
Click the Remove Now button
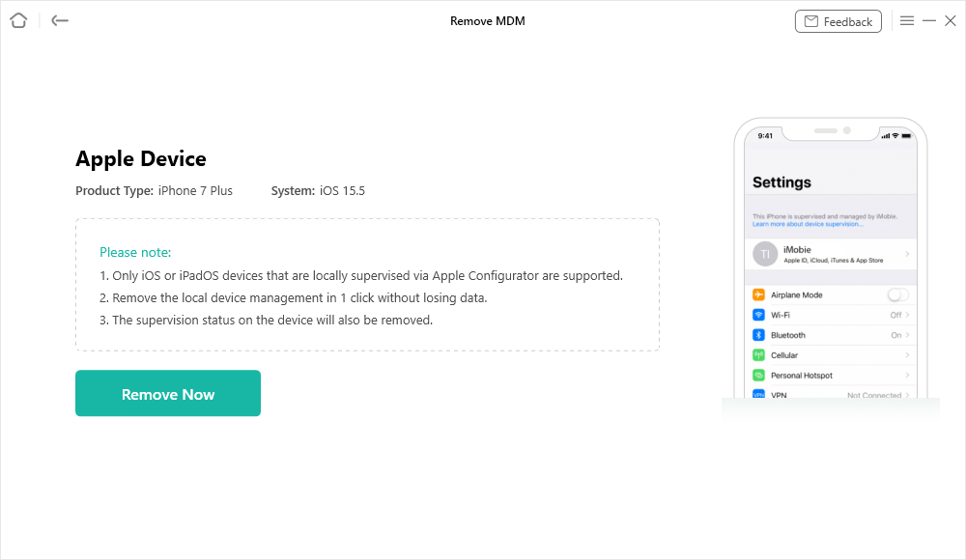tap(168, 393)
